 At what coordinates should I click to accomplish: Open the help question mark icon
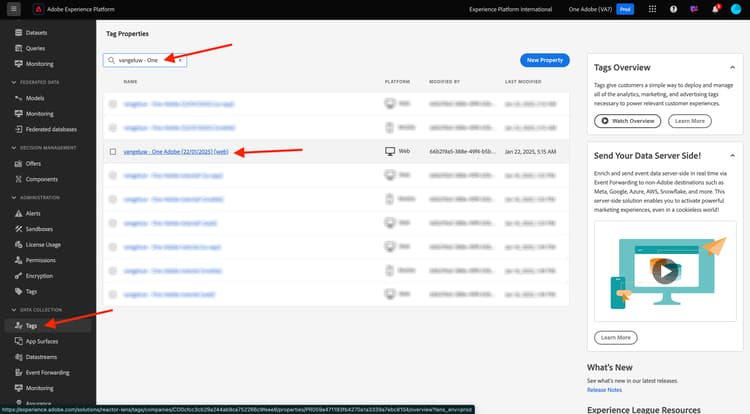[x=673, y=9]
